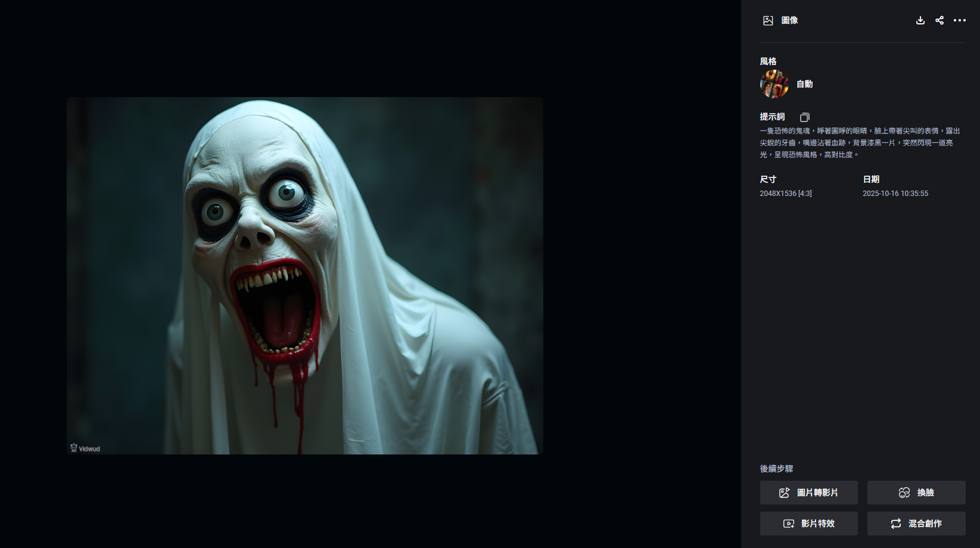Open the generated ghost image preview
This screenshot has height=548, width=980.
304,275
